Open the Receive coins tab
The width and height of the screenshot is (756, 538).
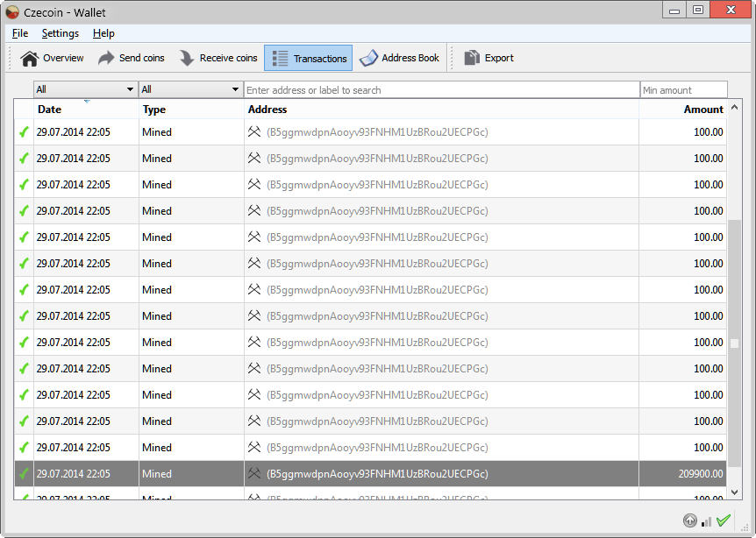coord(218,59)
